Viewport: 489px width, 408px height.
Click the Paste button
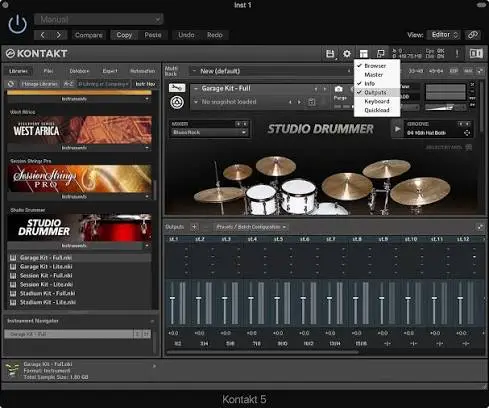click(x=153, y=35)
